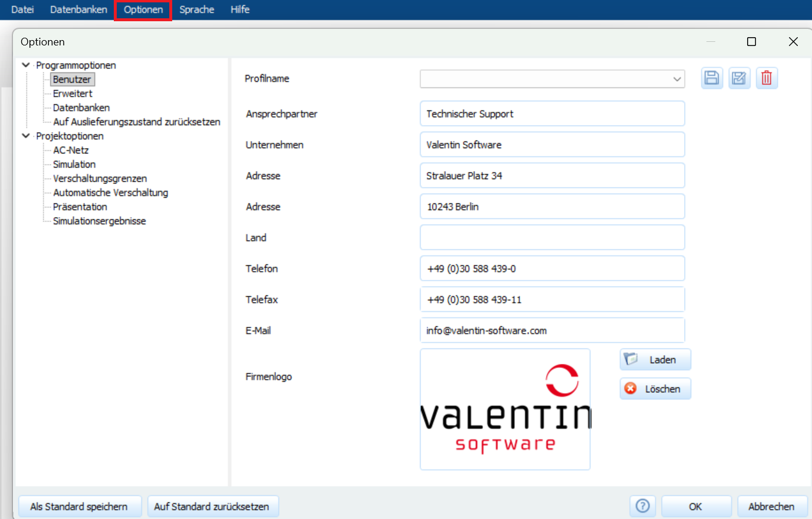Screen dimensions: 812x519
Task: Open the Profilname dropdown
Action: [x=676, y=79]
